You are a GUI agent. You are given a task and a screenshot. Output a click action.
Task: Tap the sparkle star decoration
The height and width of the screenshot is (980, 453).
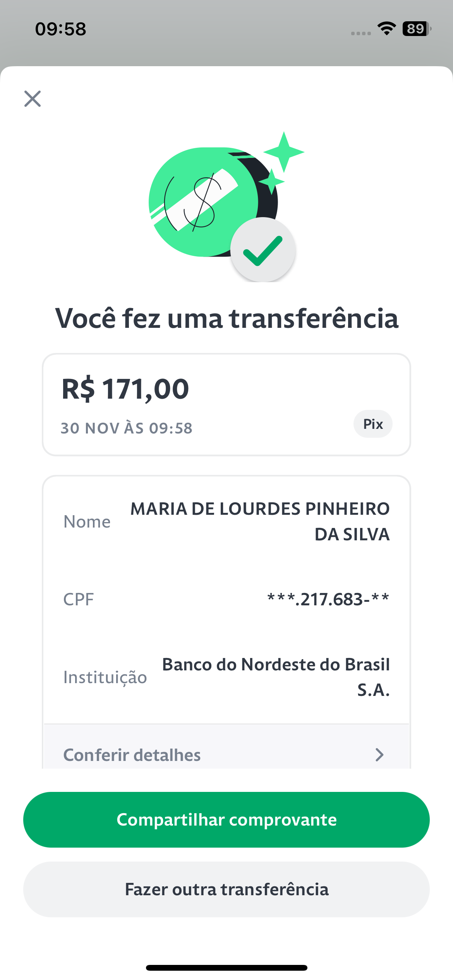click(284, 152)
